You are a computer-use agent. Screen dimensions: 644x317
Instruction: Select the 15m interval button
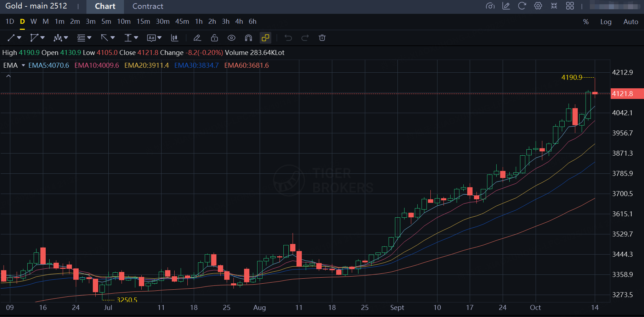click(x=143, y=22)
